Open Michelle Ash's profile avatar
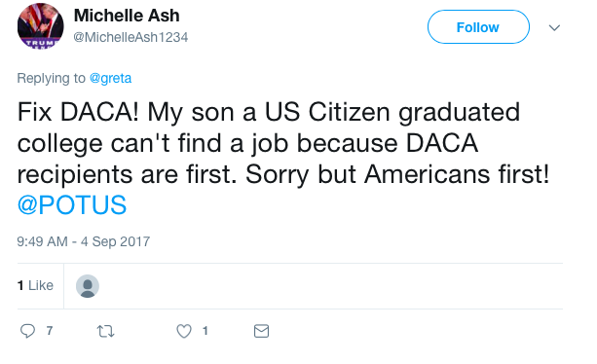The image size is (597, 364). [x=41, y=26]
